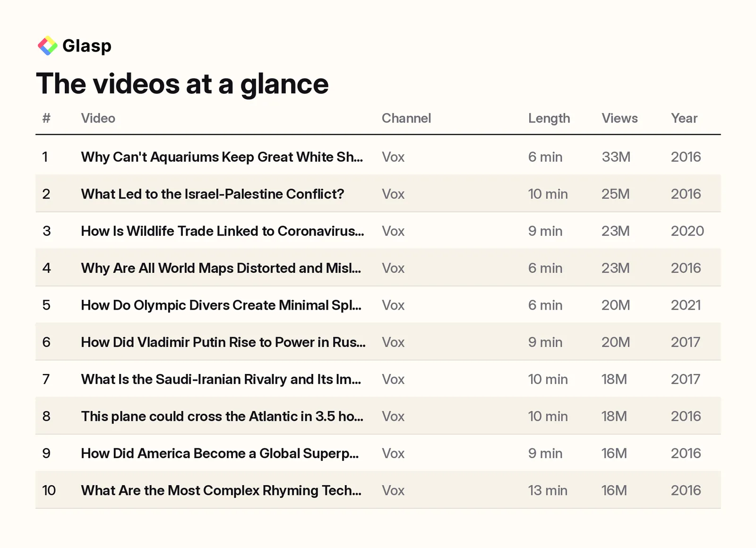The height and width of the screenshot is (548, 756).
Task: Click the Video column header
Action: (98, 118)
